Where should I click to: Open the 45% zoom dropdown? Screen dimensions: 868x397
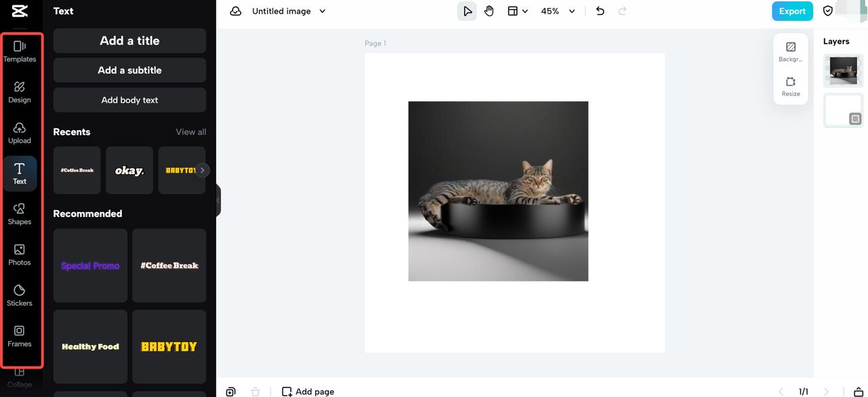click(x=558, y=11)
